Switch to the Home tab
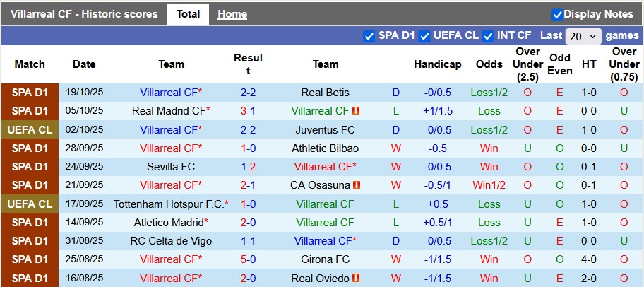 [x=232, y=14]
